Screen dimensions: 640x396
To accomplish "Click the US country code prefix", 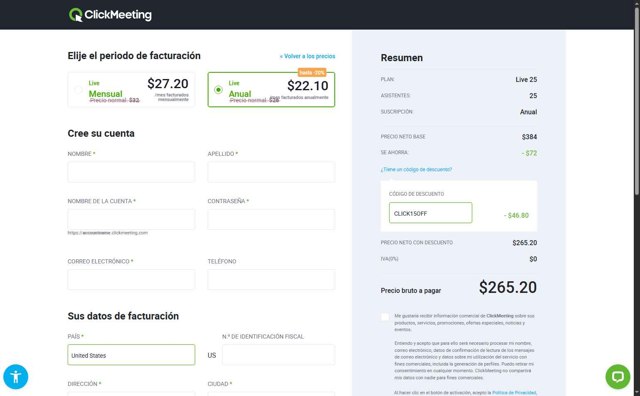I will (212, 356).
